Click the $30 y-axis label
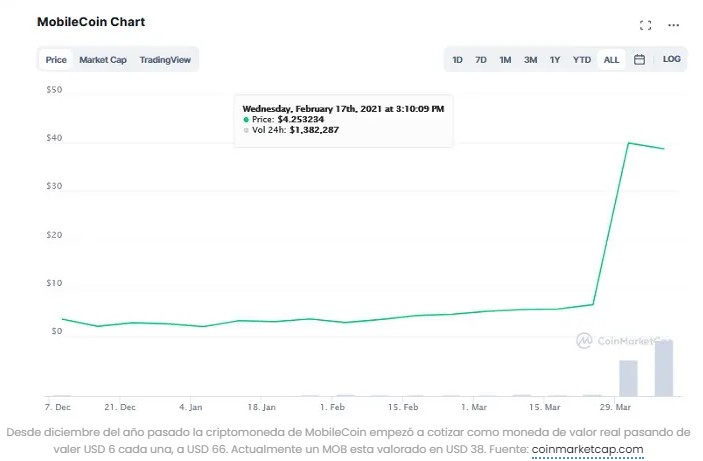 [54, 186]
